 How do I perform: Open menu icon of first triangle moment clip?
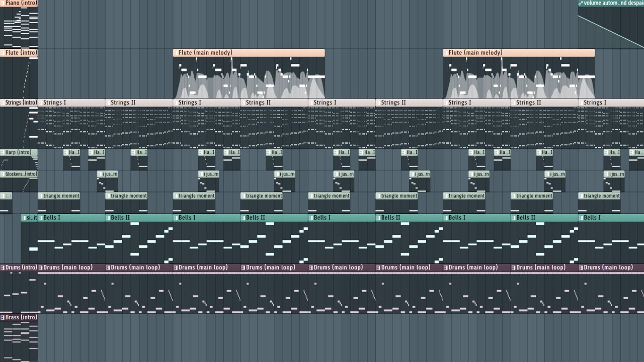point(41,196)
